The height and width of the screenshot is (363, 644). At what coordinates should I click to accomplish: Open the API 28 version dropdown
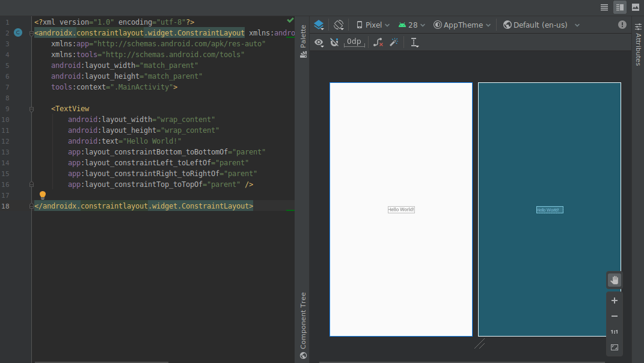click(411, 25)
